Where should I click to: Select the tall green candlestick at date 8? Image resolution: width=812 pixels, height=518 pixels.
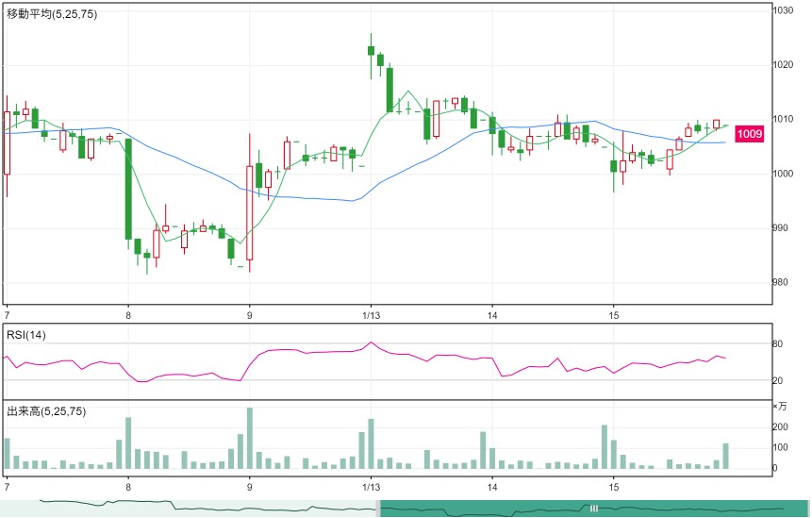[x=128, y=190]
